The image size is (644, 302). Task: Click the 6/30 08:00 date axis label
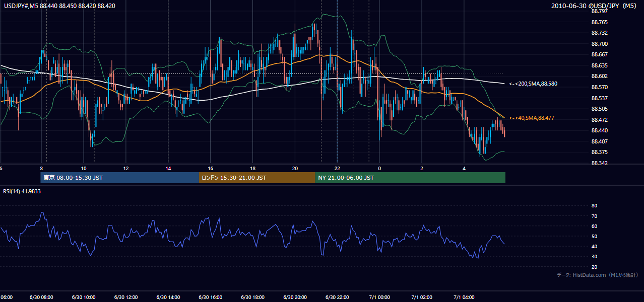[41, 297]
